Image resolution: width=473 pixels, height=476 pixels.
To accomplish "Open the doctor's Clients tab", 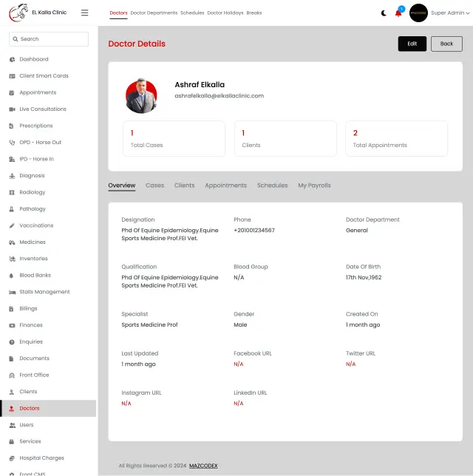I will click(184, 186).
